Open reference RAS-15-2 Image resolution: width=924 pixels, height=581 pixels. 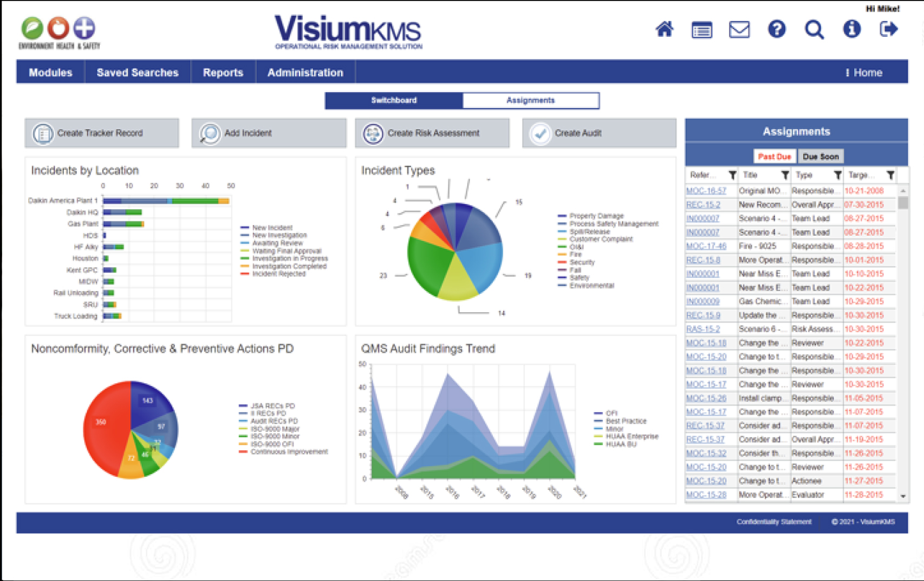coord(703,329)
